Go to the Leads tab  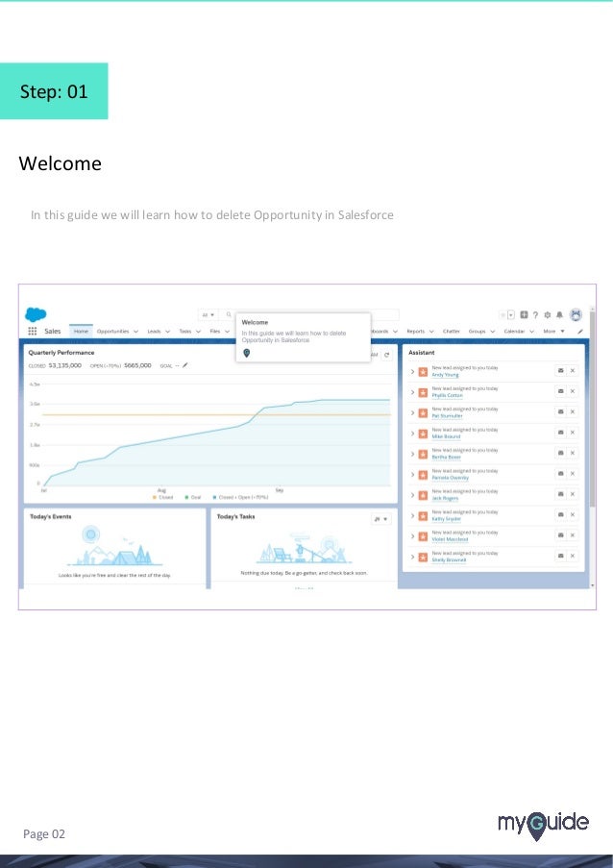pyautogui.click(x=154, y=331)
